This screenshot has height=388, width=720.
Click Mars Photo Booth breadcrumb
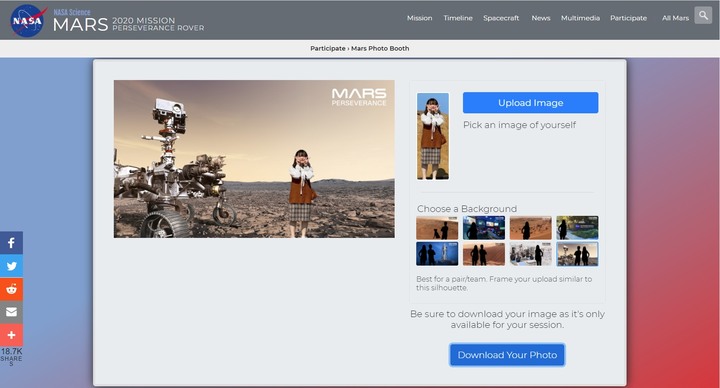click(x=380, y=48)
